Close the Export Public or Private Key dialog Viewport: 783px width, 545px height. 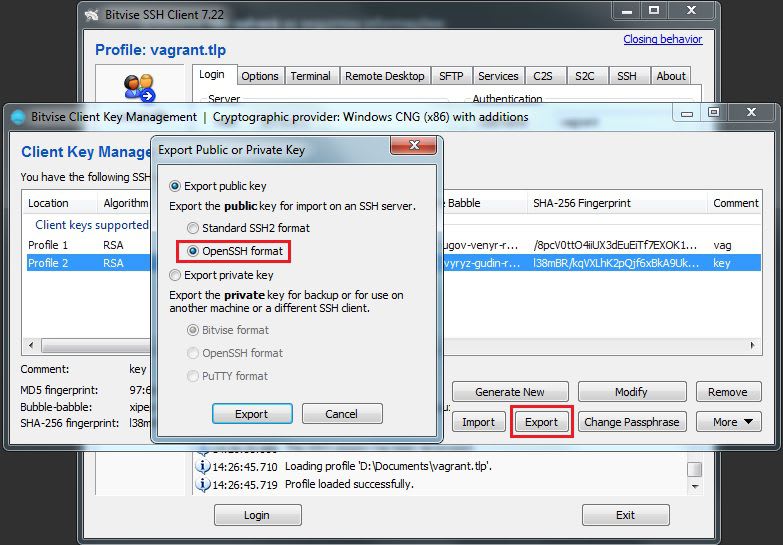click(413, 145)
